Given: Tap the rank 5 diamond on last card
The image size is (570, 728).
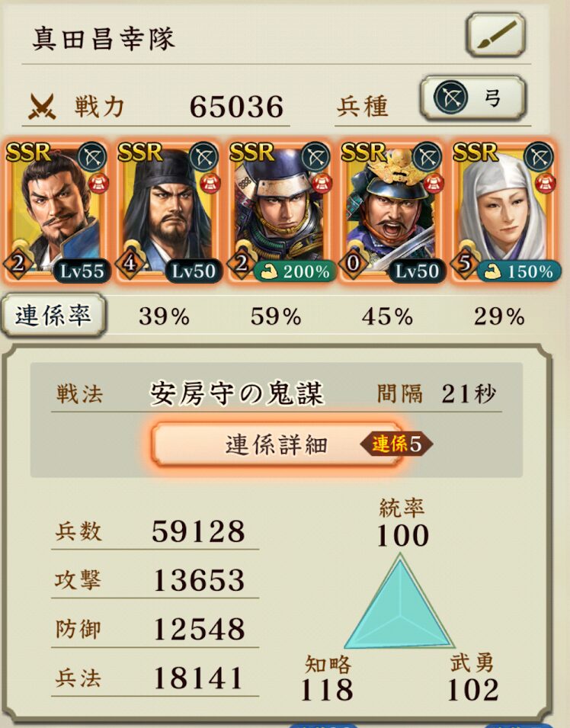Looking at the screenshot, I should point(465,264).
